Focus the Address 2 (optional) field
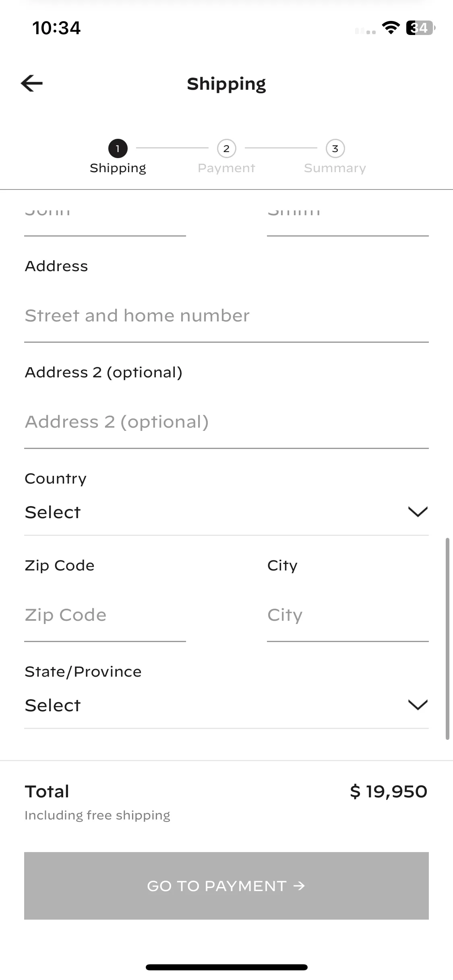This screenshot has width=453, height=980. point(226,422)
